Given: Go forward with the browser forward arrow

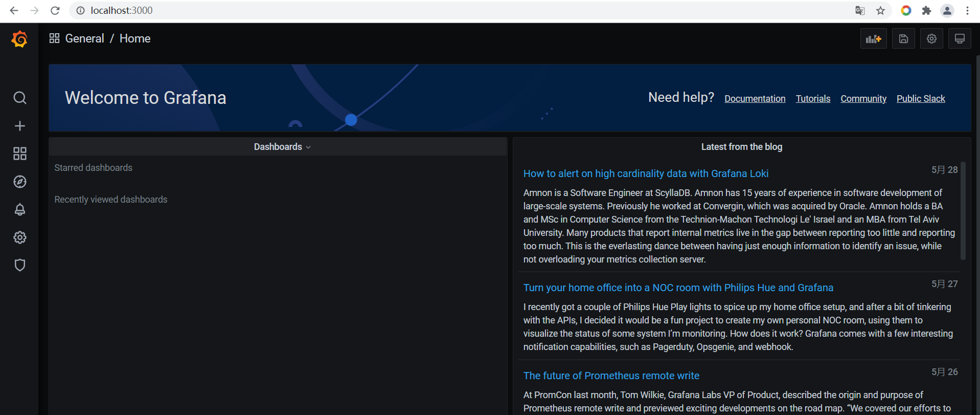Looking at the screenshot, I should [34, 10].
